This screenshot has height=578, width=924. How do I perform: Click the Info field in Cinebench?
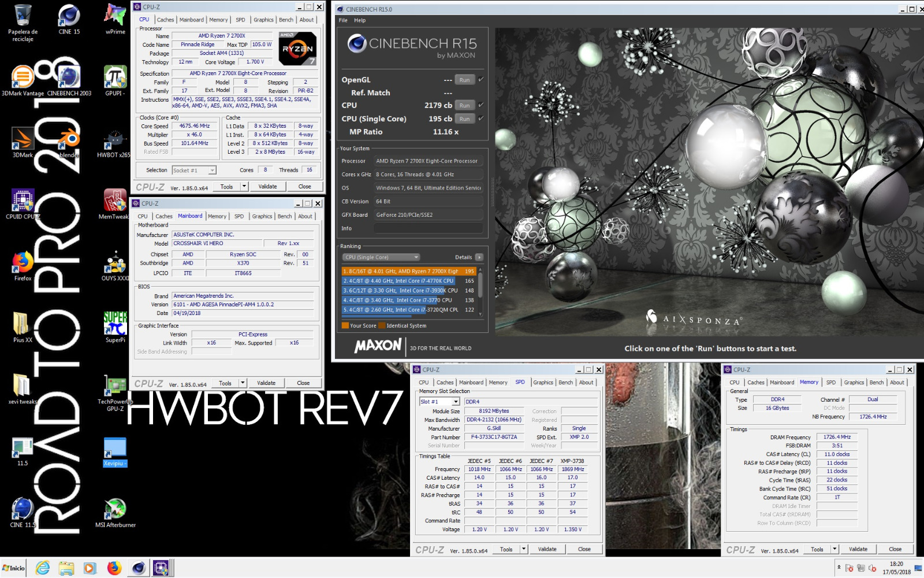428,228
